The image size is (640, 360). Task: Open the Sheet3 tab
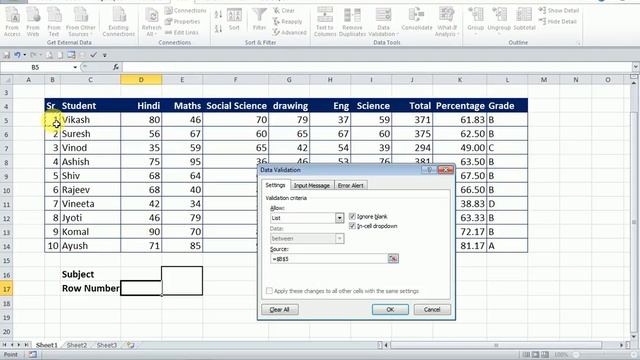(107, 345)
